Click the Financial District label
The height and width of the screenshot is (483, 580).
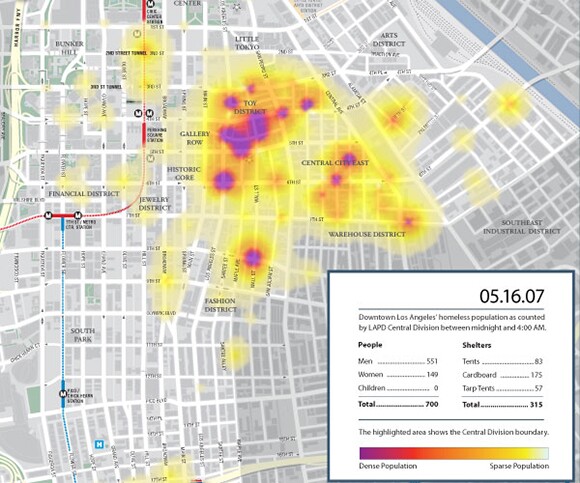coord(84,193)
